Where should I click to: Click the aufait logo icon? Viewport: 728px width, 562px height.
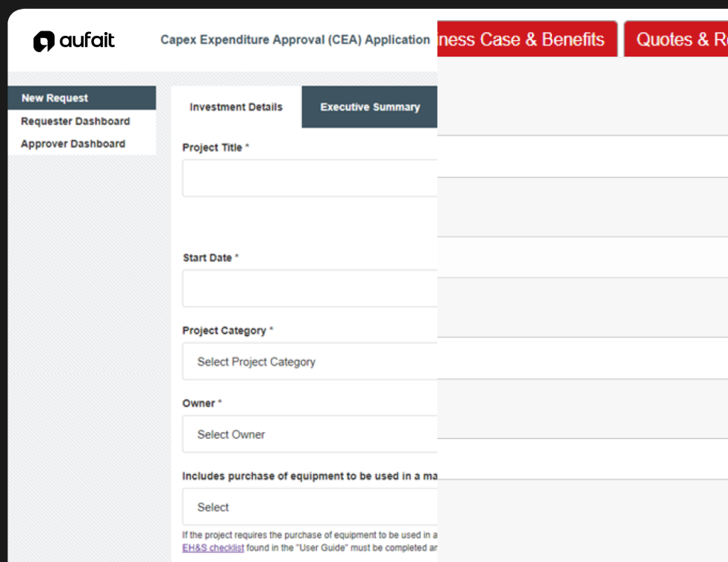point(44,41)
